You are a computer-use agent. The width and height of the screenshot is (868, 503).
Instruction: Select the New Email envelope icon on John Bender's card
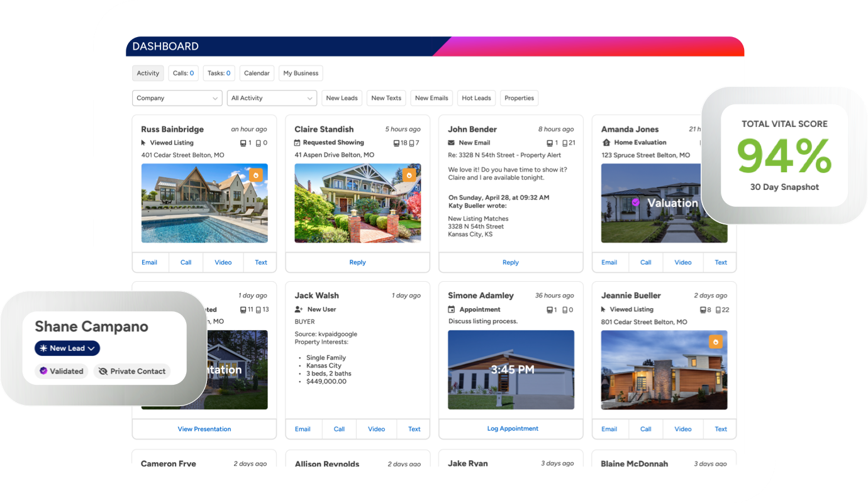tap(452, 143)
